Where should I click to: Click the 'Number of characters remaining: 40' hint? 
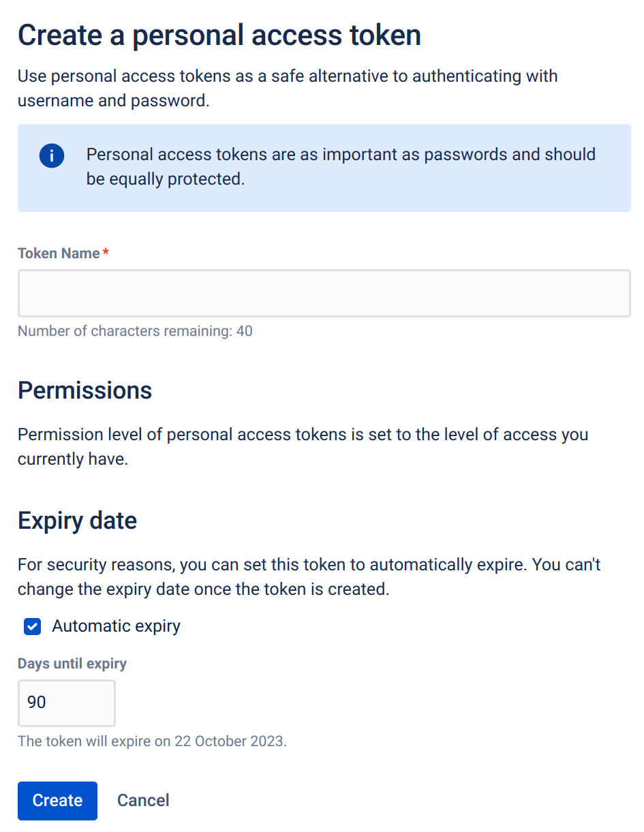135,332
